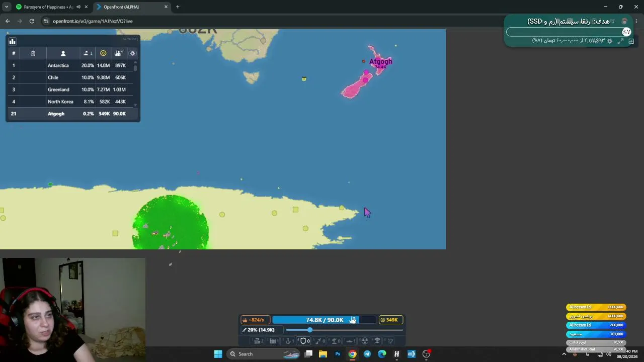The height and width of the screenshot is (362, 644).
Task: Switch to OpenFront (ALPHA) tab
Action: [132, 7]
